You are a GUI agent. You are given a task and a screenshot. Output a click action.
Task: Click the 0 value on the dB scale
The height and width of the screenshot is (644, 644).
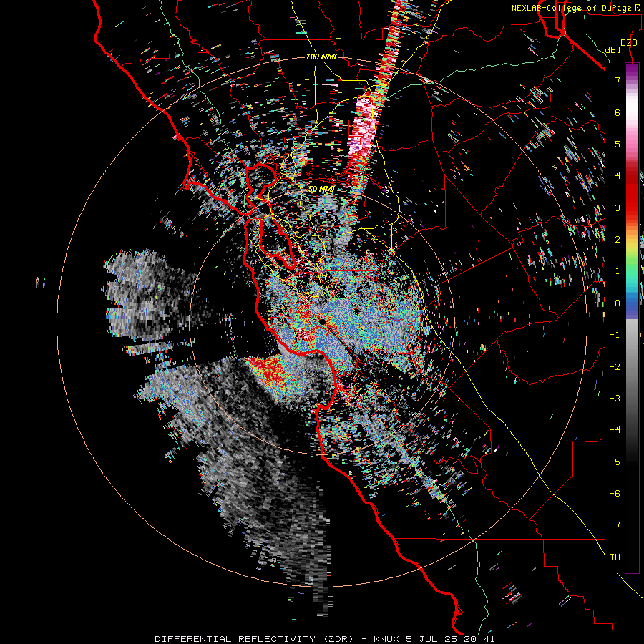618,303
